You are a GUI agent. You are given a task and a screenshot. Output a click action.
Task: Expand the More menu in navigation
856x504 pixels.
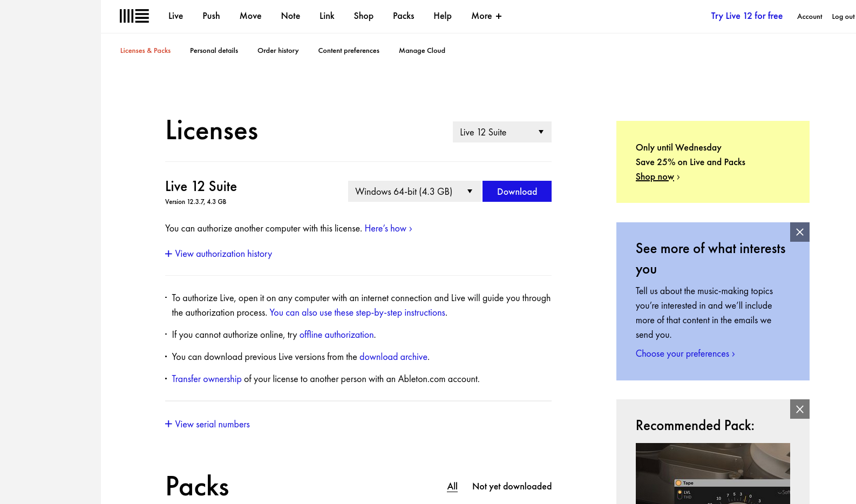click(x=486, y=16)
